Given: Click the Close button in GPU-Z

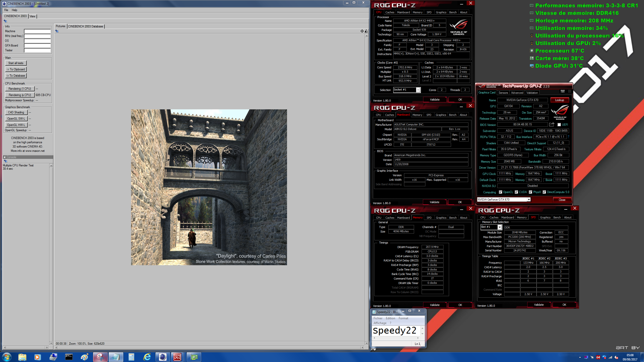Looking at the screenshot, I should [562, 200].
